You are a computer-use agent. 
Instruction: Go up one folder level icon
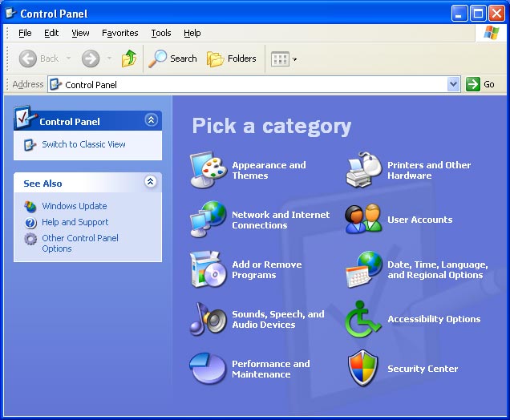tap(129, 59)
